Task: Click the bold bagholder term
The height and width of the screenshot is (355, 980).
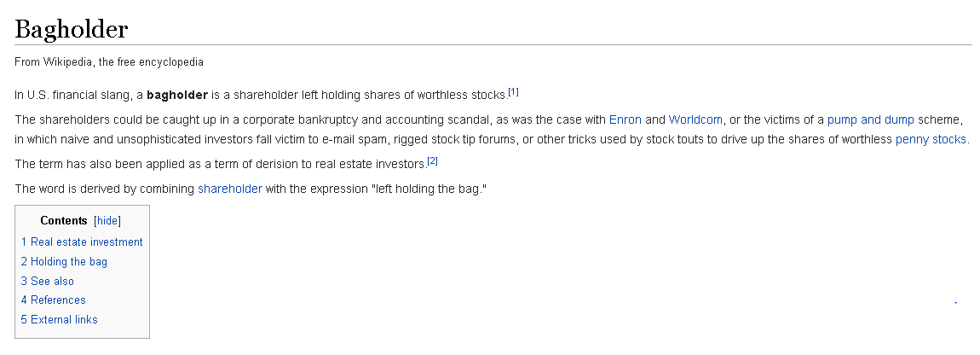Action: pos(177,96)
